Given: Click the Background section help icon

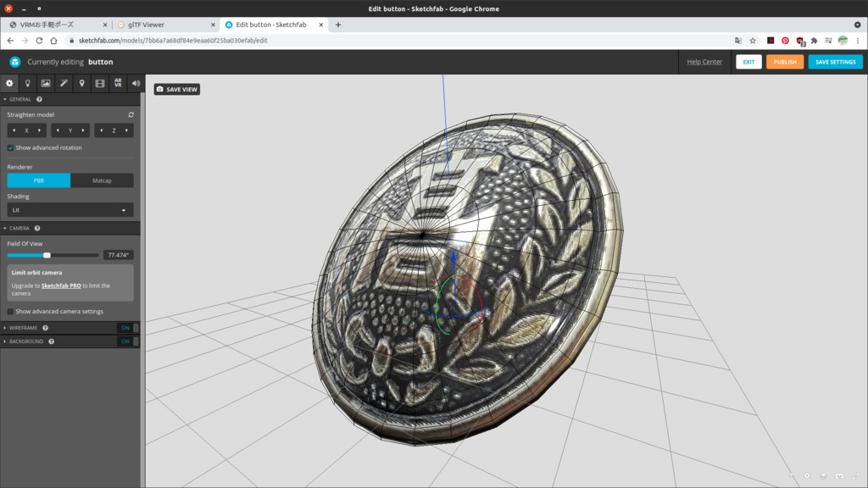Looking at the screenshot, I should [52, 341].
